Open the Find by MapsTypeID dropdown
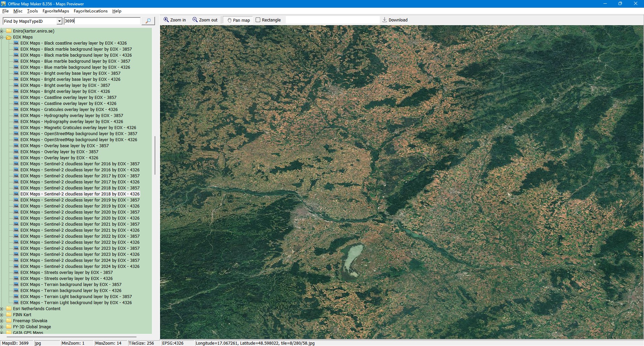 (x=59, y=21)
